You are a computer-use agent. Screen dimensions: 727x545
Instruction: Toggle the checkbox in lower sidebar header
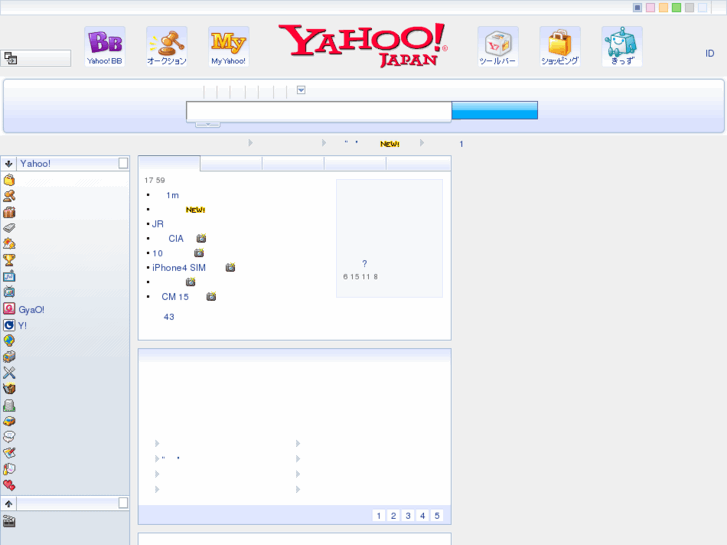123,503
